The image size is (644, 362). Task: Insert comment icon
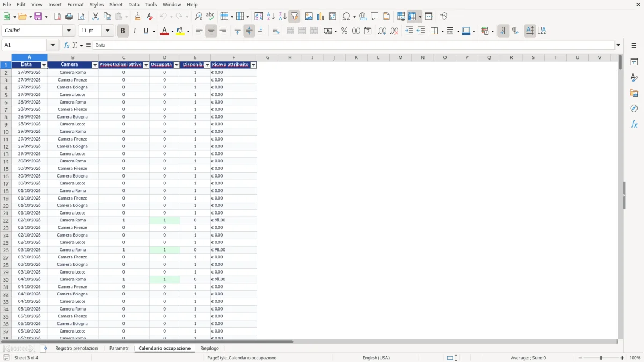click(x=375, y=17)
